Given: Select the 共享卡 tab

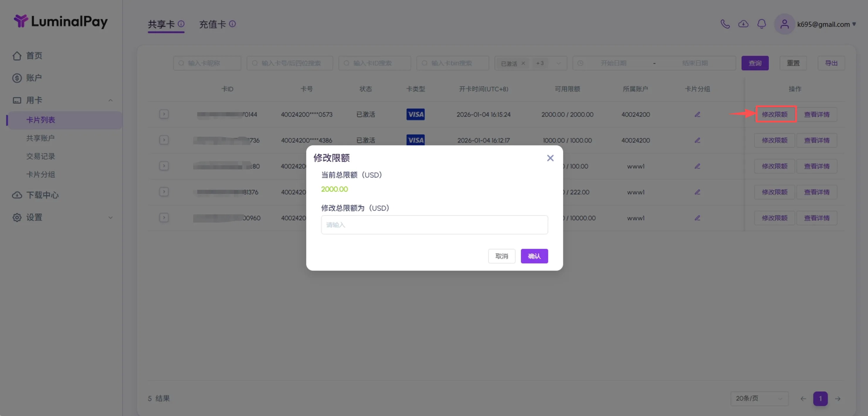Looking at the screenshot, I should (x=161, y=24).
